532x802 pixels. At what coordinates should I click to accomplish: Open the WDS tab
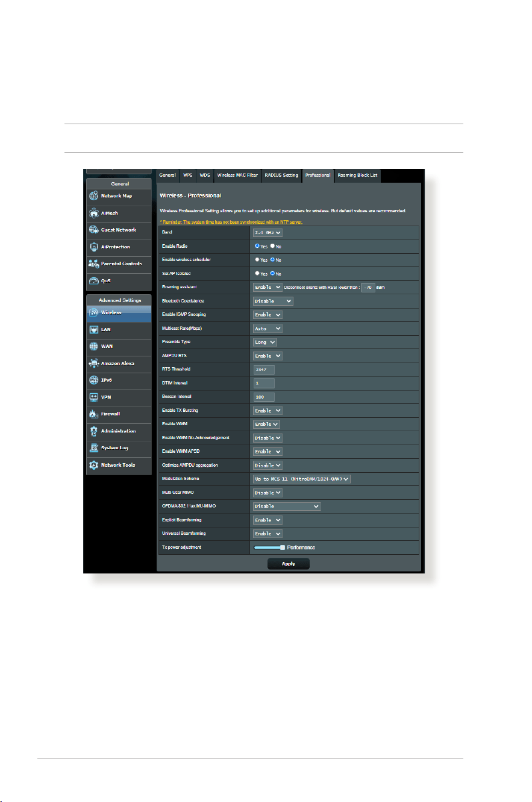pyautogui.click(x=205, y=175)
